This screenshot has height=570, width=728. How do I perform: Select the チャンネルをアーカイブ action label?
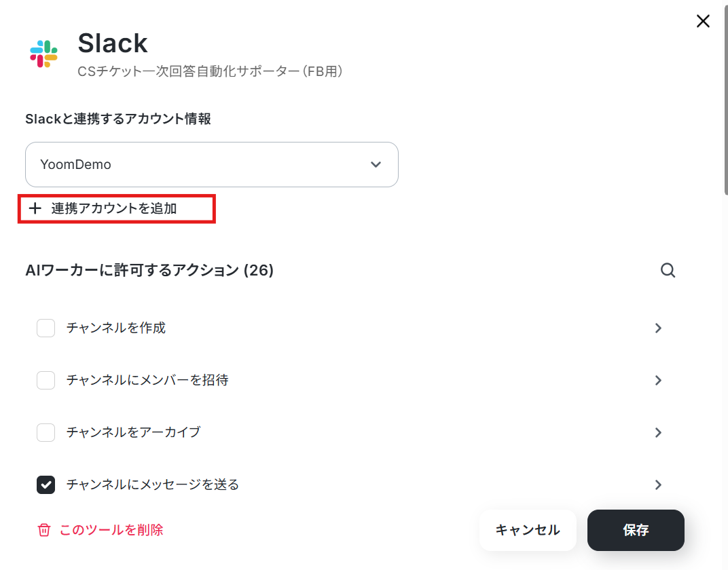coord(133,432)
